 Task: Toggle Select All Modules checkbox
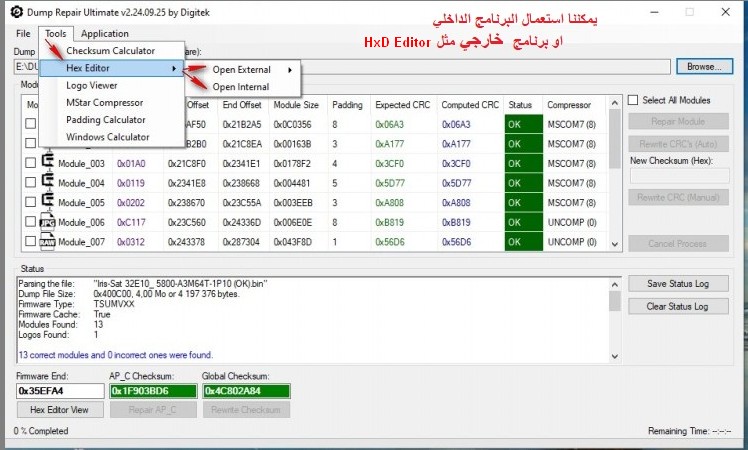633,100
